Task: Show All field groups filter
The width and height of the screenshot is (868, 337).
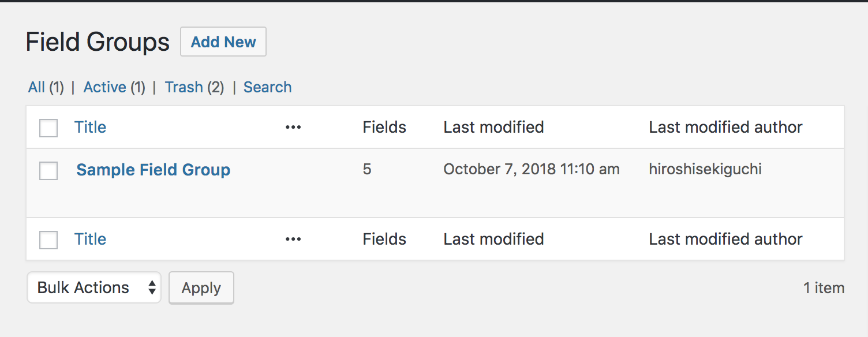Action: tap(36, 87)
